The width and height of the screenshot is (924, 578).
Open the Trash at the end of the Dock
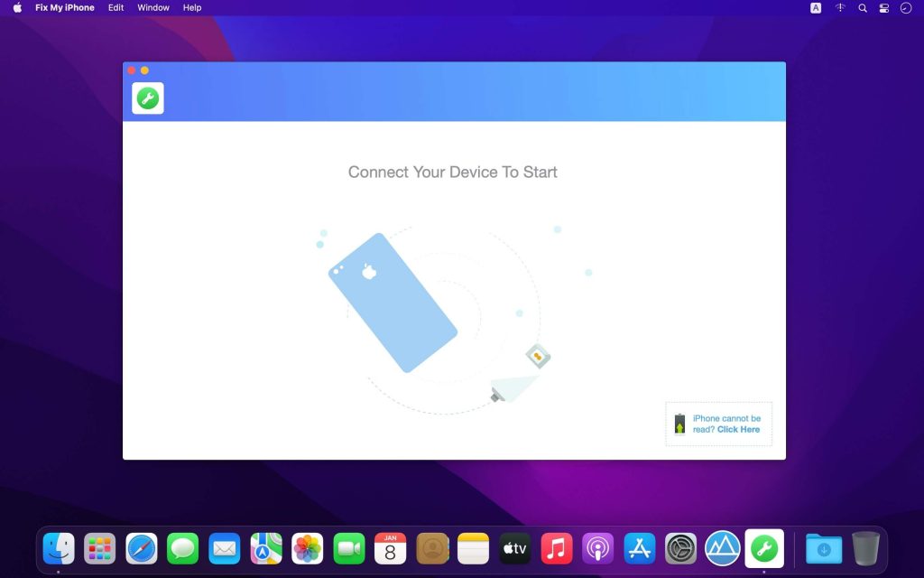coord(867,548)
